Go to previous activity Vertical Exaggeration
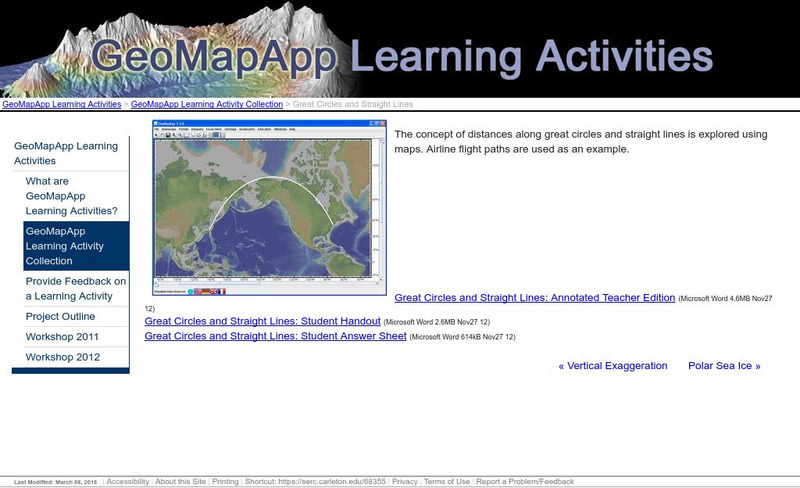800x488 pixels. [x=613, y=365]
